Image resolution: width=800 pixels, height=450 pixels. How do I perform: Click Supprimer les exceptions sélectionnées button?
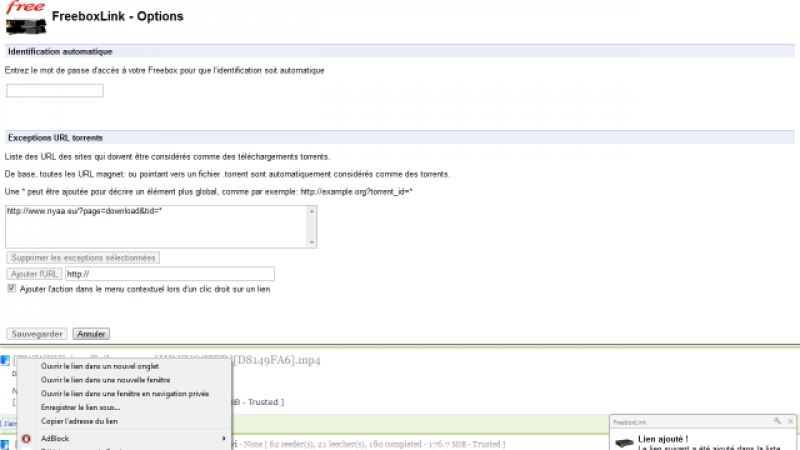click(83, 258)
